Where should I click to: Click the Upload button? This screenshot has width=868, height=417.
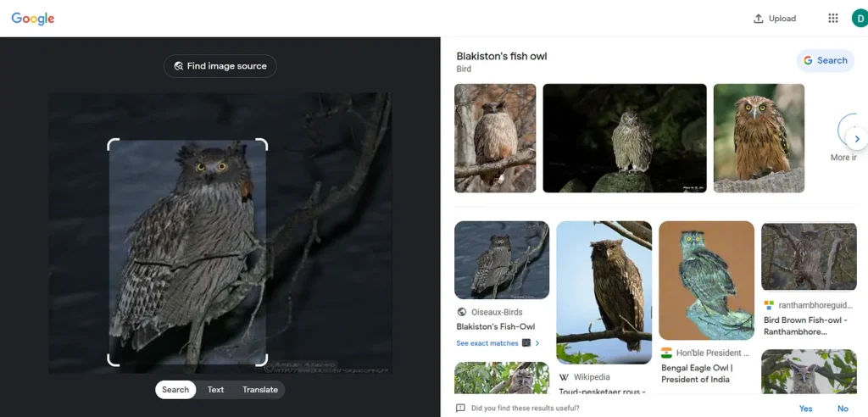pos(775,19)
